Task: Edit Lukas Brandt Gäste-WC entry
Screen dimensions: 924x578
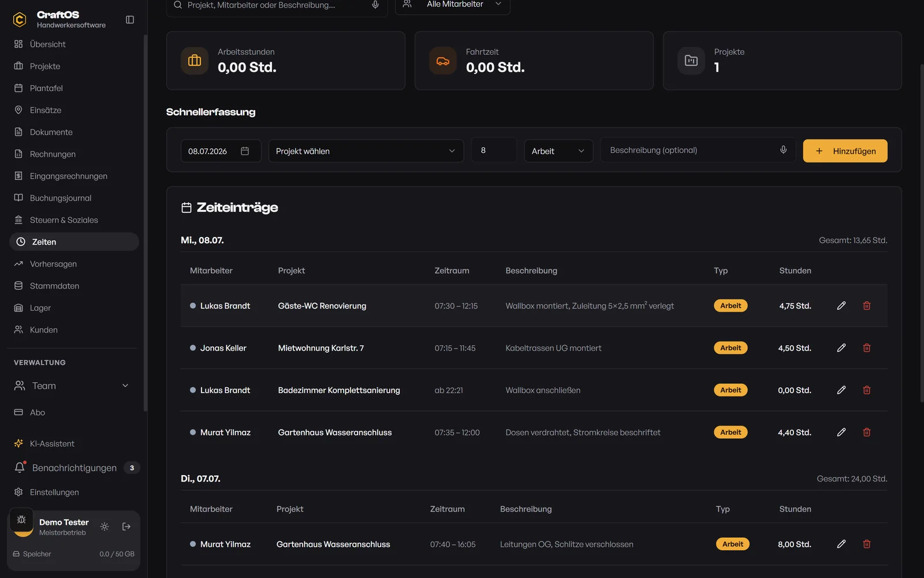Action: [x=841, y=306]
